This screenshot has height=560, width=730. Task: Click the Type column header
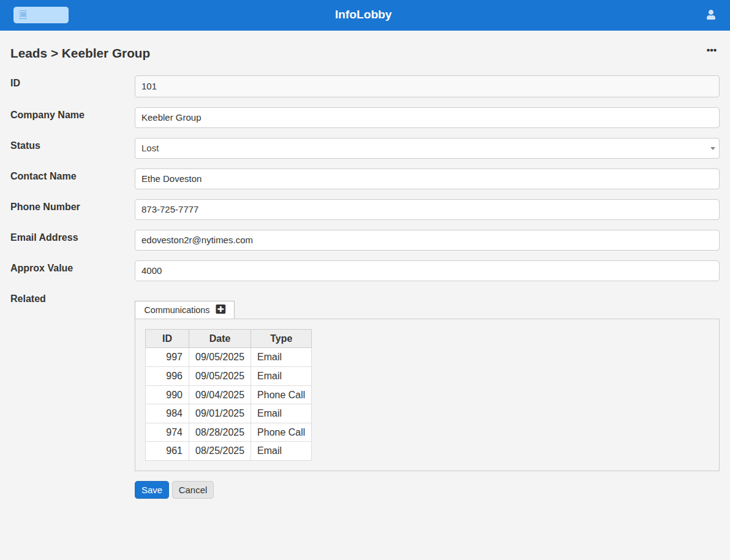281,339
